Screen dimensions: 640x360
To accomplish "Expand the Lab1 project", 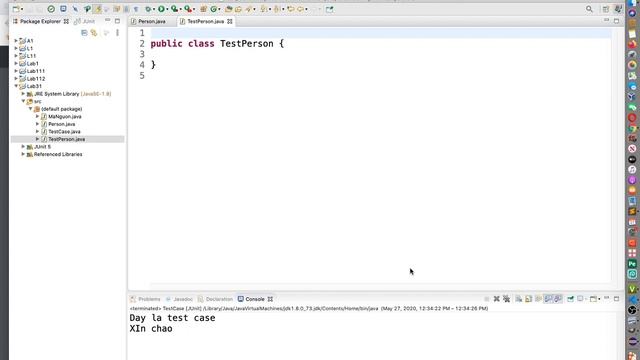I will (16, 64).
